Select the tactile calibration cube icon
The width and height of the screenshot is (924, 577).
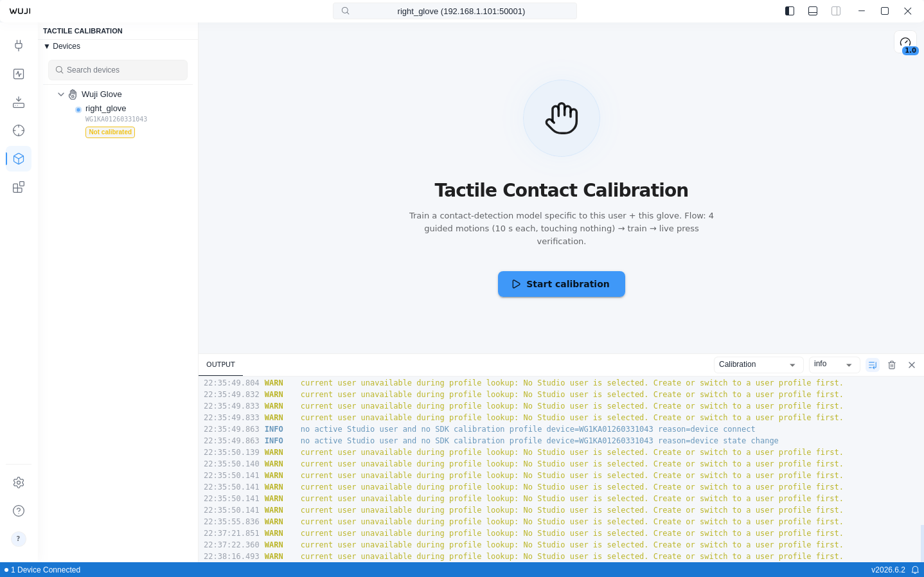[x=19, y=159]
